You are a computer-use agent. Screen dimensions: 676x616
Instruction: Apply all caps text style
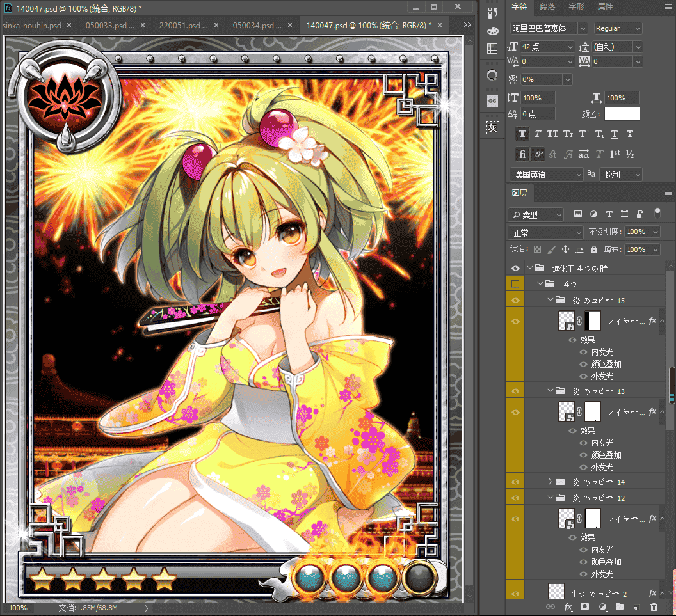[x=552, y=134]
